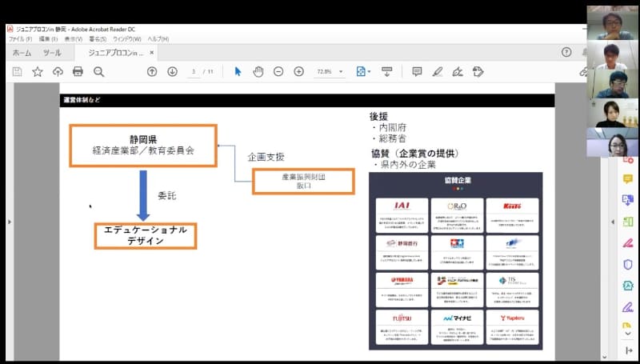
Task: Activate the selection arrow tool
Action: [238, 71]
